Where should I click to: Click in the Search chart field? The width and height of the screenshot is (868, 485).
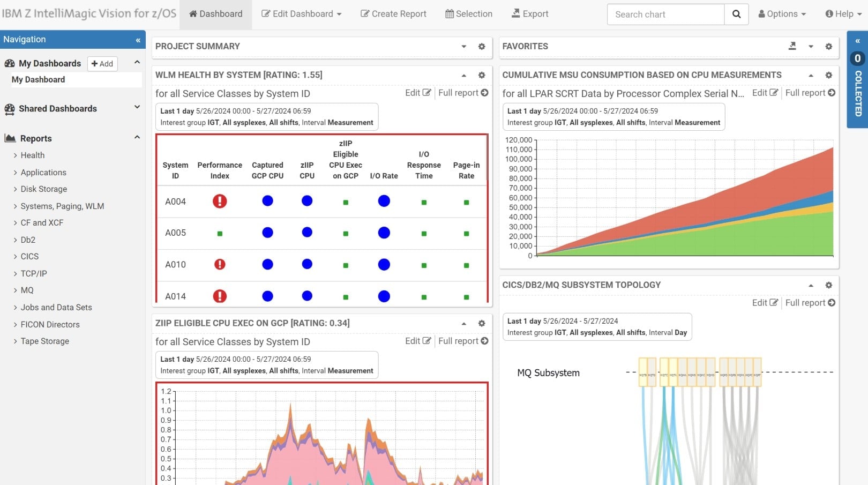[666, 14]
